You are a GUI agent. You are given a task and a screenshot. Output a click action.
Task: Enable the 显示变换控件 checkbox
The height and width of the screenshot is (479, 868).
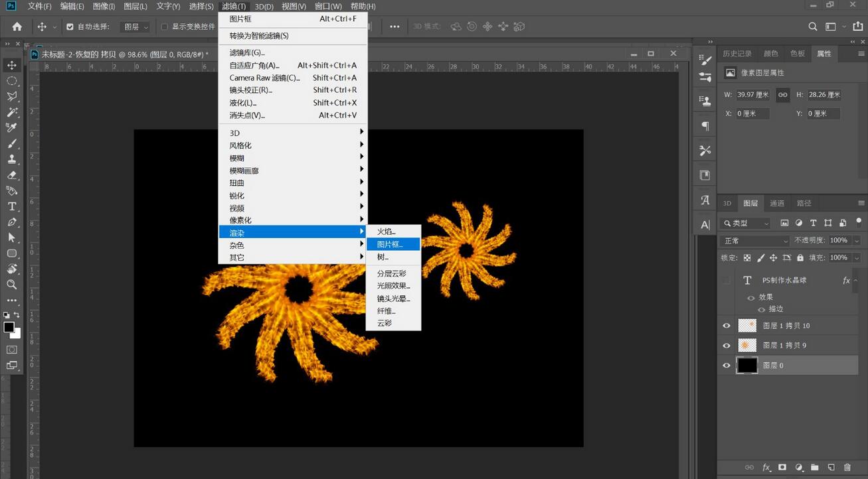[165, 27]
